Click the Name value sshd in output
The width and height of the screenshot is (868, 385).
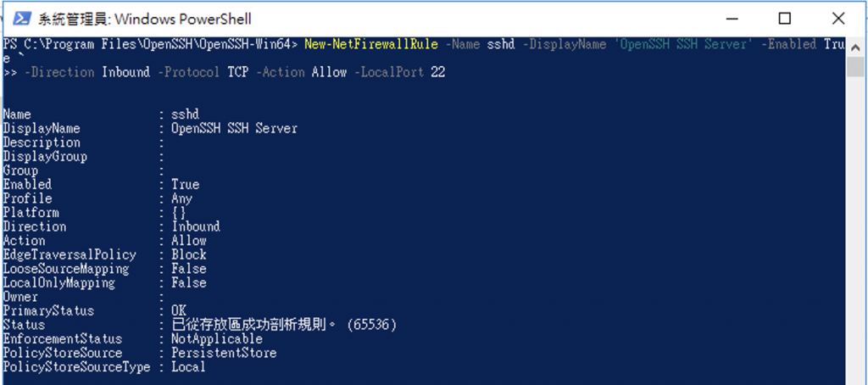[185, 114]
